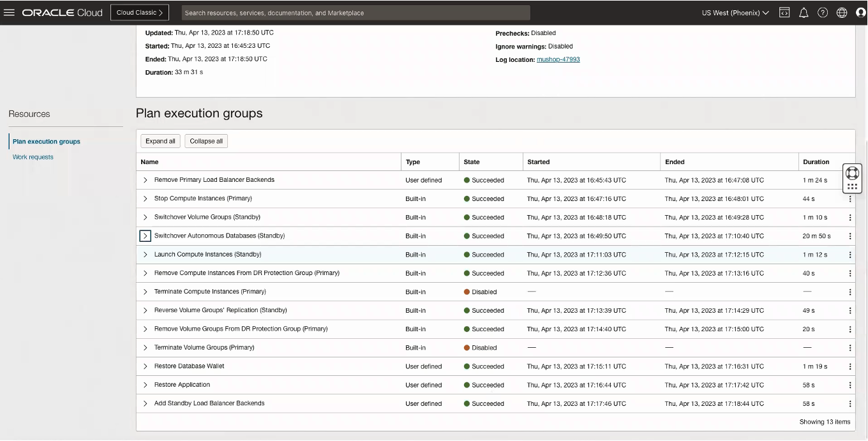Launch Cloud Shell from the top bar
The height and width of the screenshot is (441, 868).
[x=784, y=11]
